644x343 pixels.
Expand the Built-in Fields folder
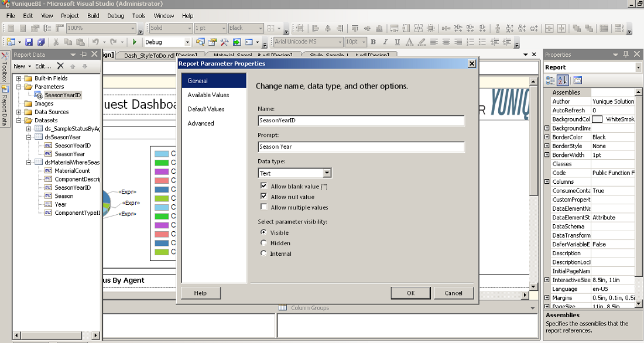19,78
